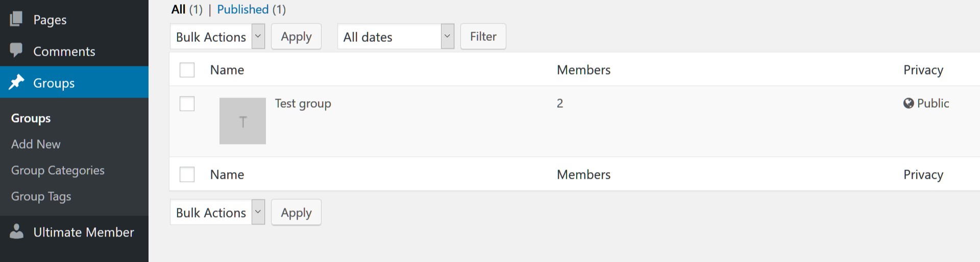Open Group Tags submenu item

click(41, 197)
